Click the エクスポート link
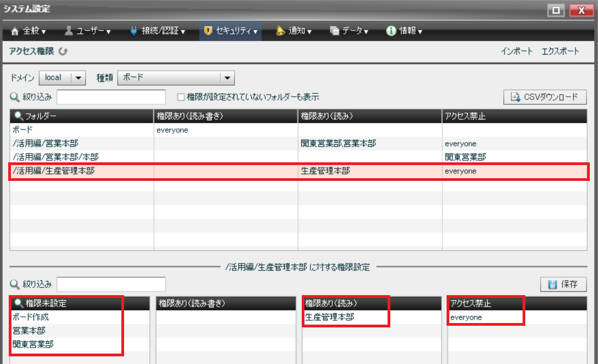The height and width of the screenshot is (364, 598). (x=560, y=51)
